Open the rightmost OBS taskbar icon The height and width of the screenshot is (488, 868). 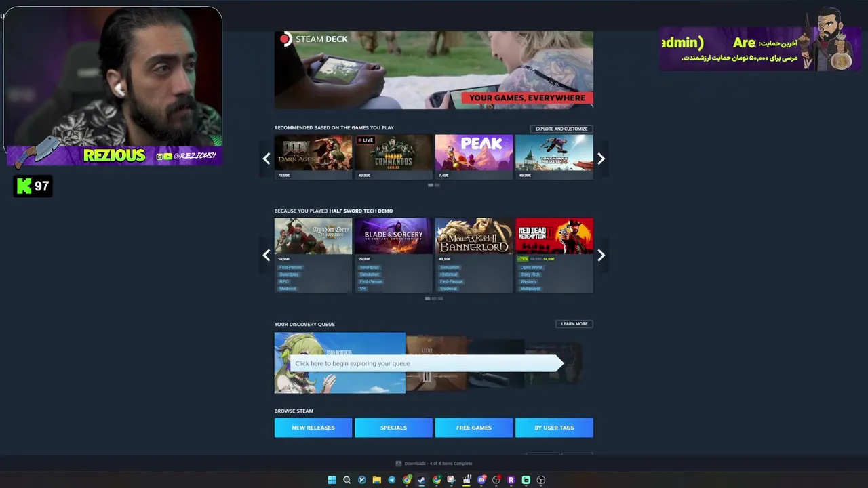pos(540,480)
